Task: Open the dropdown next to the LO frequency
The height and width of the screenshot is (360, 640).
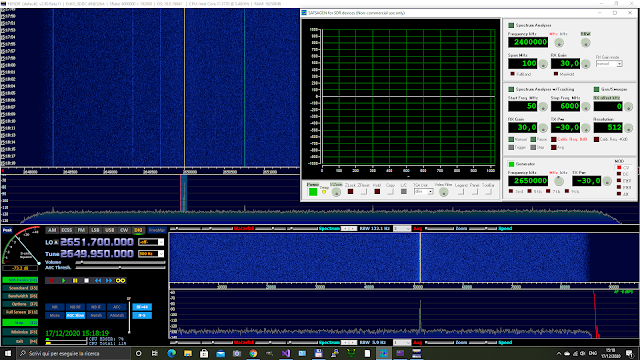Action: tap(151, 242)
